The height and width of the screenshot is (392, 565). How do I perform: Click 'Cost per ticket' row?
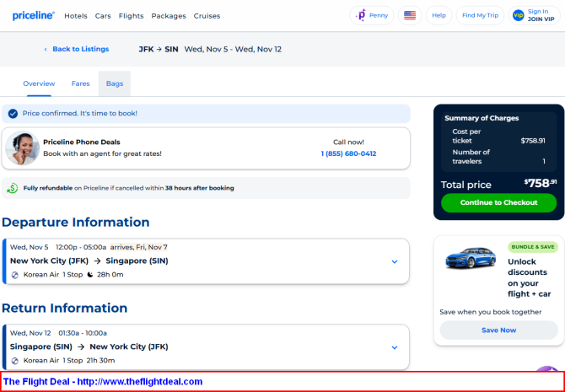(x=498, y=137)
